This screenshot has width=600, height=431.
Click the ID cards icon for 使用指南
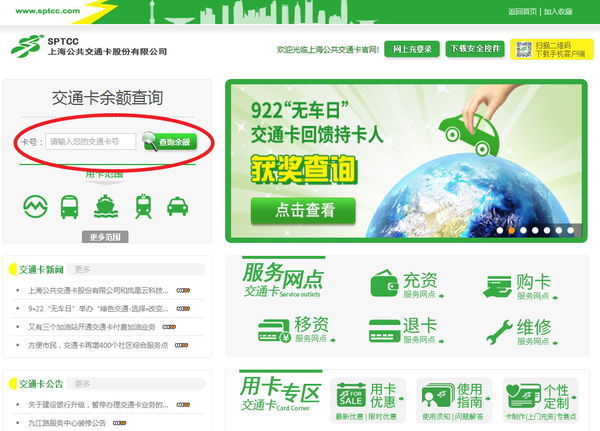point(437,396)
